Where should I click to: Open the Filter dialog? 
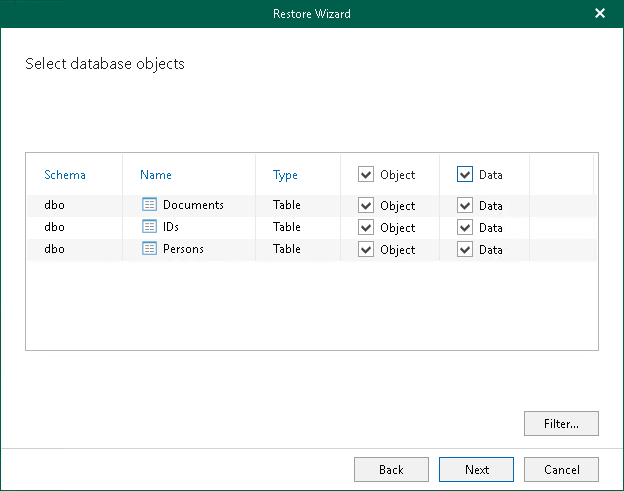tap(560, 423)
